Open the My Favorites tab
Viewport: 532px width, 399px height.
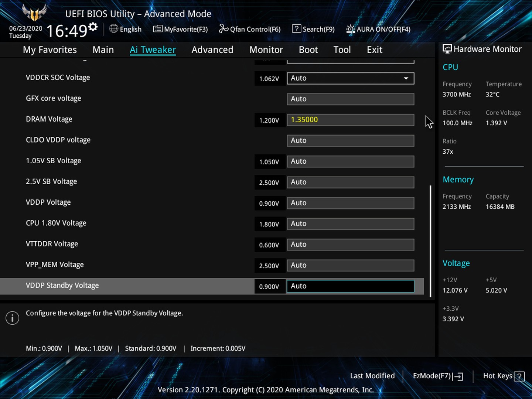coord(50,50)
